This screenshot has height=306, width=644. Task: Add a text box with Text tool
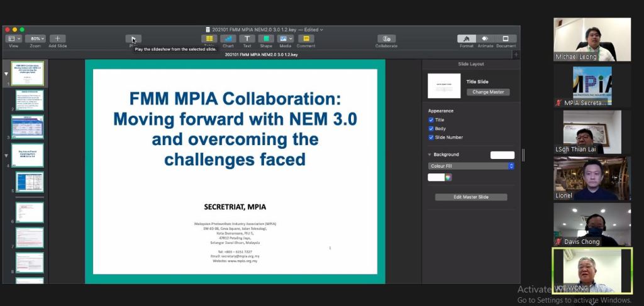coord(247,39)
